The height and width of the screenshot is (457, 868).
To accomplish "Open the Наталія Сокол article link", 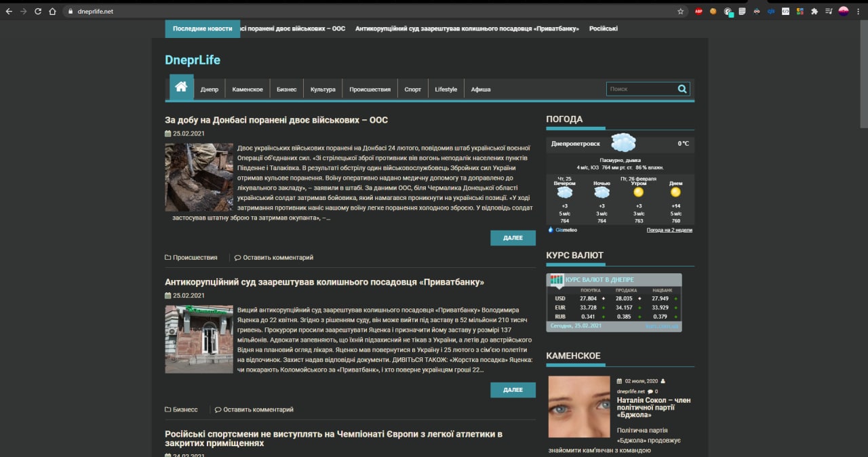I will [x=654, y=407].
